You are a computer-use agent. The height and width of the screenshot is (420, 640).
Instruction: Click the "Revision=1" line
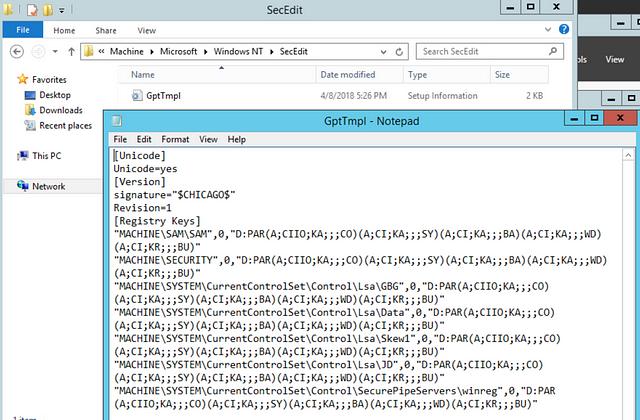click(142, 208)
